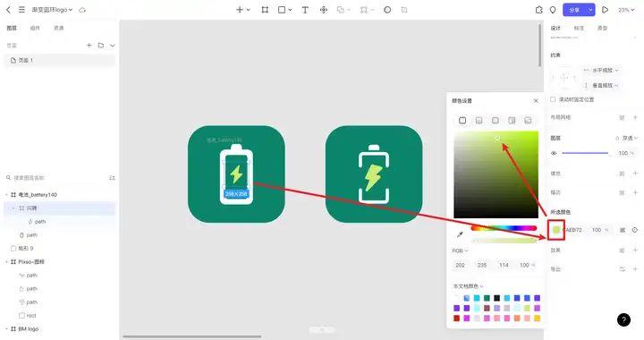Add a layout grid with plus icon
This screenshot has width=644, height=340.
point(635,117)
